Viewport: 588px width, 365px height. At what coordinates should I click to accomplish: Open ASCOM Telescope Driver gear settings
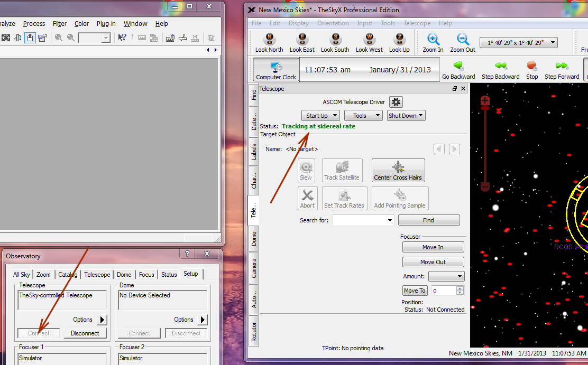pos(396,102)
